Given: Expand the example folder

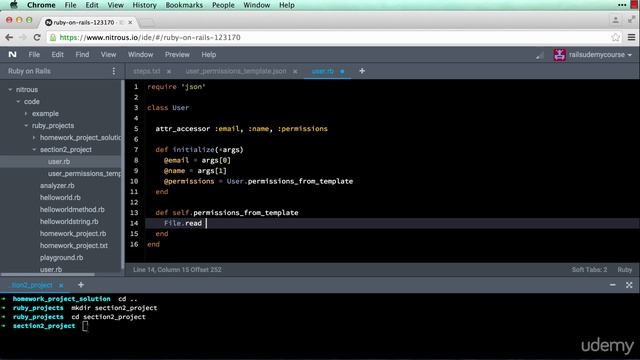Looking at the screenshot, I should (x=26, y=113).
